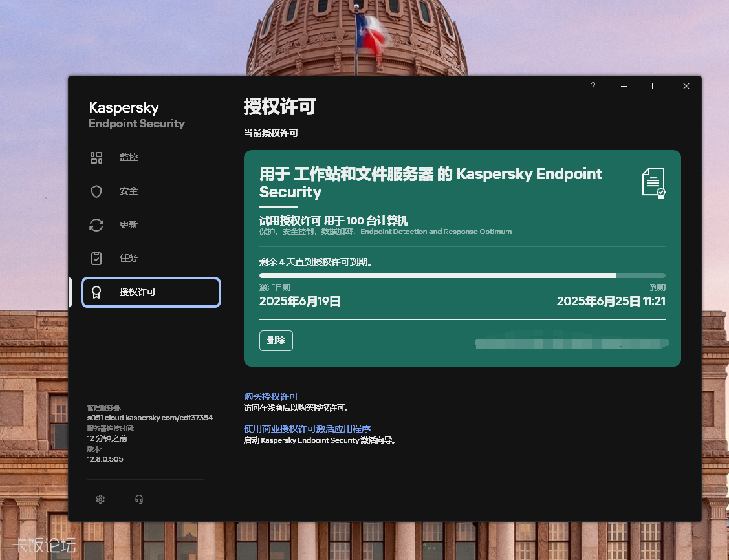Click the 当前授权许可 subheading
Screen dimensions: 729x560
270,133
